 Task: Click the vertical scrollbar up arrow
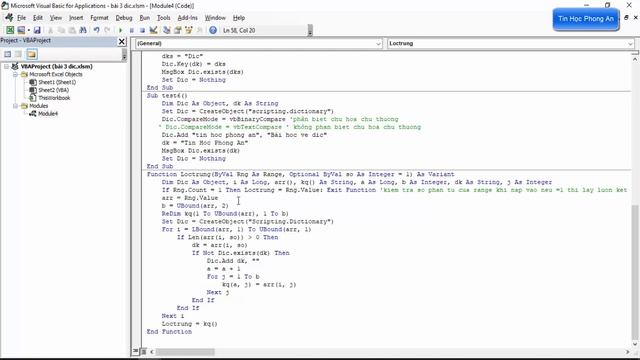[x=635, y=59]
